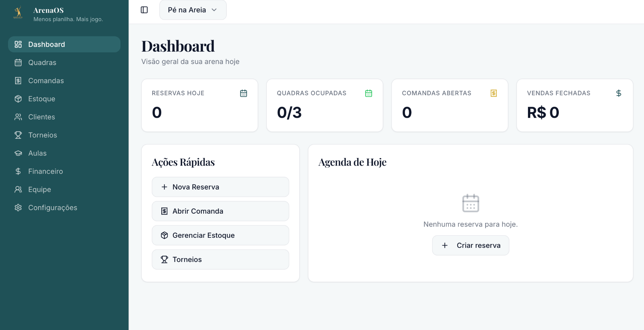Open Quadras in the sidebar

point(64,62)
